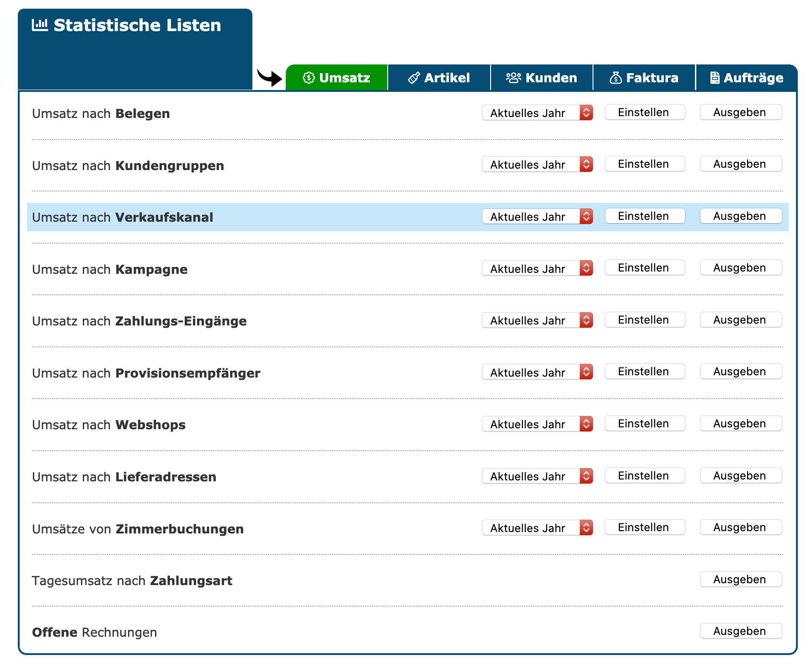Select the Umsatz nach Lieferadressen row label

pyautogui.click(x=124, y=477)
